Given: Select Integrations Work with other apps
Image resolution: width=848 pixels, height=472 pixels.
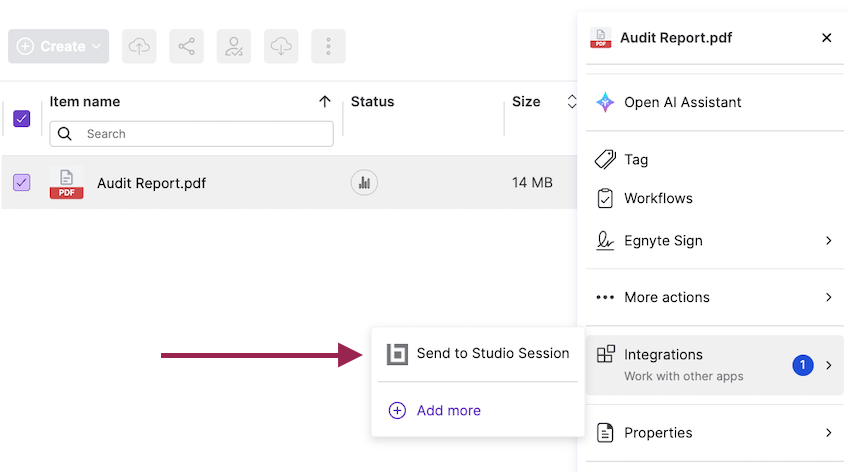Looking at the screenshot, I should [715, 365].
